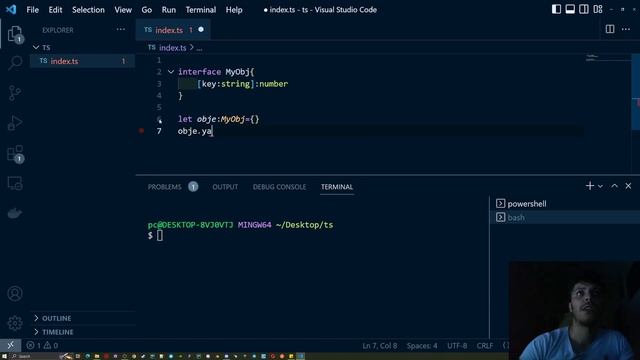Open editor more actions ellipsis
The image size is (640, 360).
(626, 29)
